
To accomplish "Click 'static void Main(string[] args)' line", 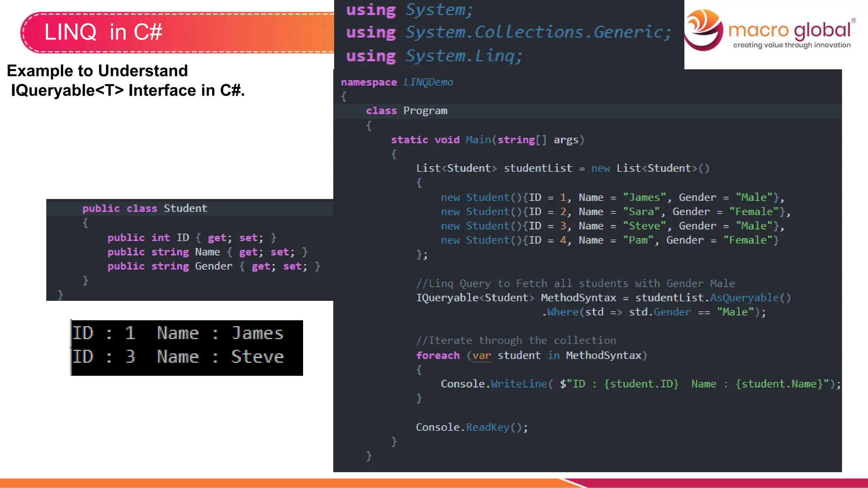I will click(x=488, y=140).
